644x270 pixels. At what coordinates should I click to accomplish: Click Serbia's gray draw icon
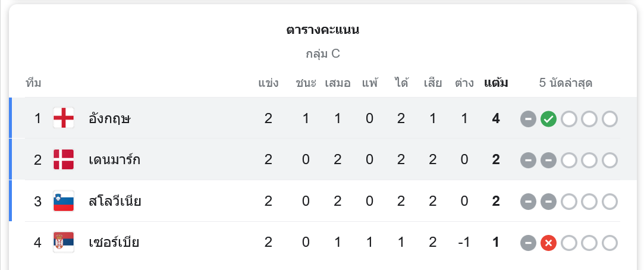(528, 243)
